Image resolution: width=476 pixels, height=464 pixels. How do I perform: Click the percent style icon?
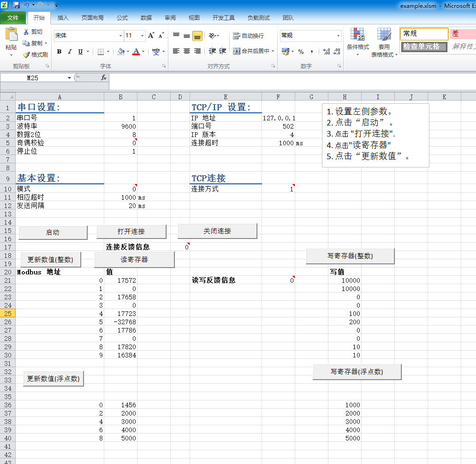[x=301, y=52]
